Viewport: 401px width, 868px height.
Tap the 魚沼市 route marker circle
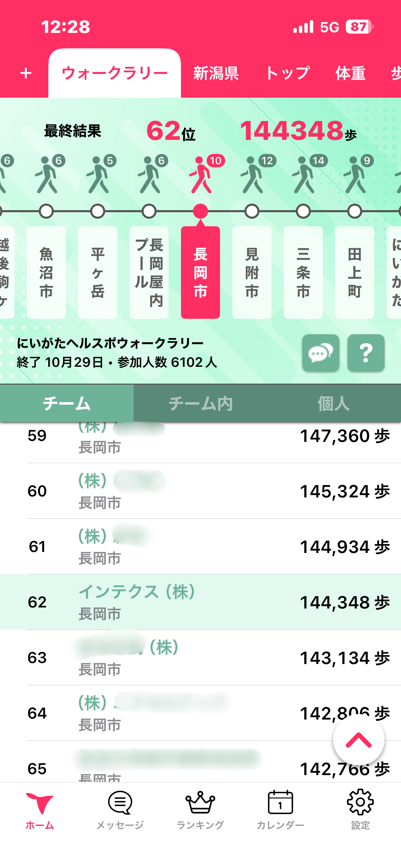point(46,211)
